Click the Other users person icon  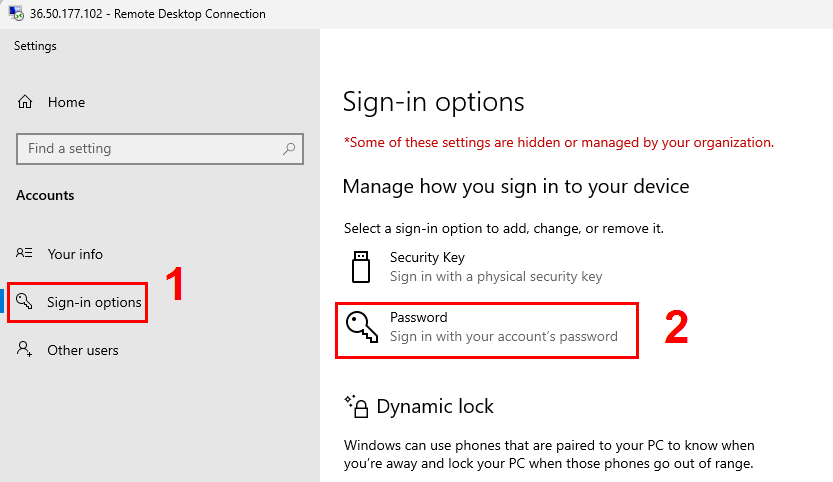(24, 349)
